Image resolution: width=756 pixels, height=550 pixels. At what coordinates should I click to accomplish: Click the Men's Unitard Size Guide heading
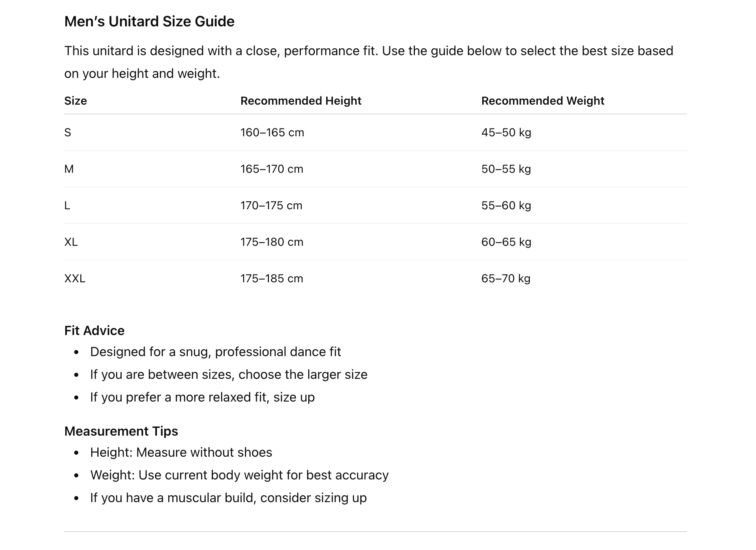coord(149,21)
